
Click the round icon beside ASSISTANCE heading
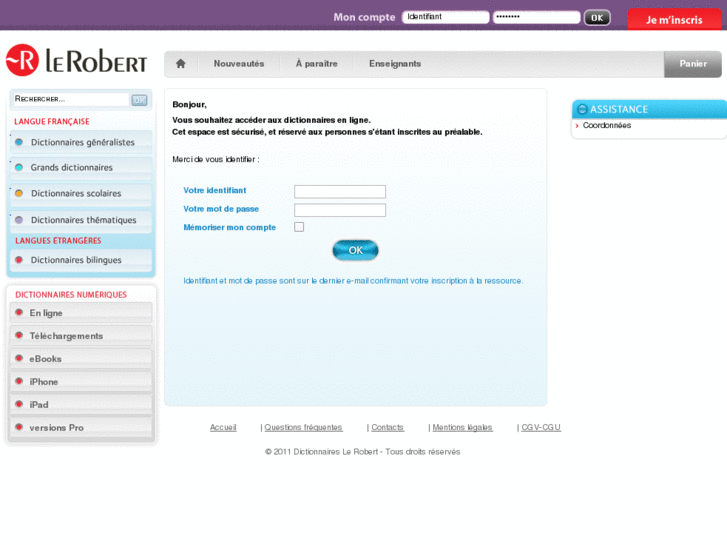tap(582, 109)
